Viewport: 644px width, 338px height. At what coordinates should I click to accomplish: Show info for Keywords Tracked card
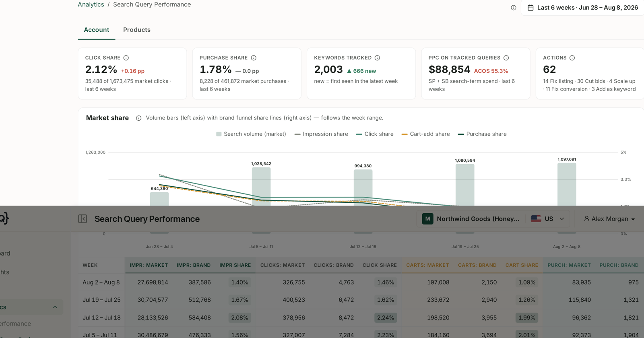[x=377, y=58]
